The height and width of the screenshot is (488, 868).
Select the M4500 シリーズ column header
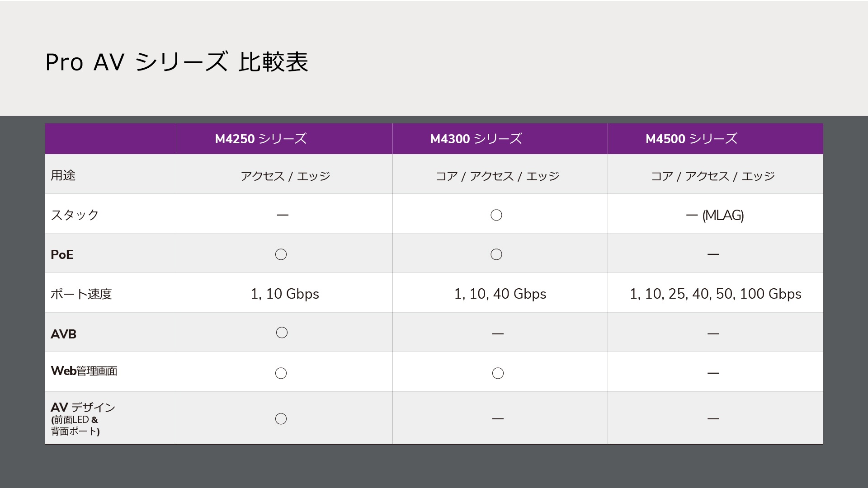tap(691, 139)
